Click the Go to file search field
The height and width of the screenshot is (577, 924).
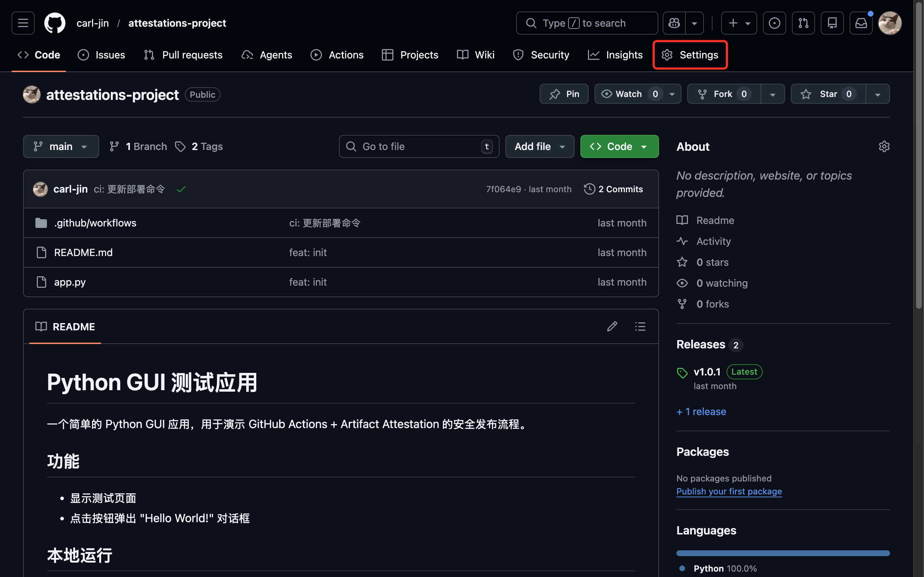[x=419, y=146]
